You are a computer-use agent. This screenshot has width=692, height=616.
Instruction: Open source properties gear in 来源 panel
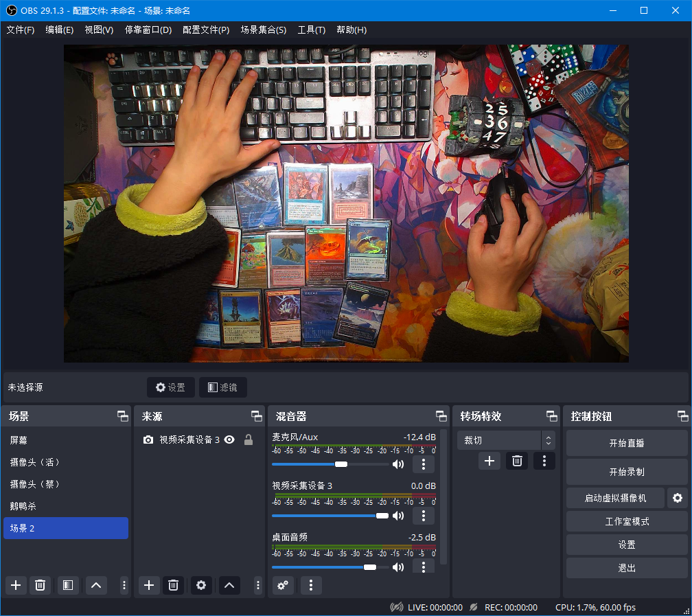pyautogui.click(x=201, y=585)
